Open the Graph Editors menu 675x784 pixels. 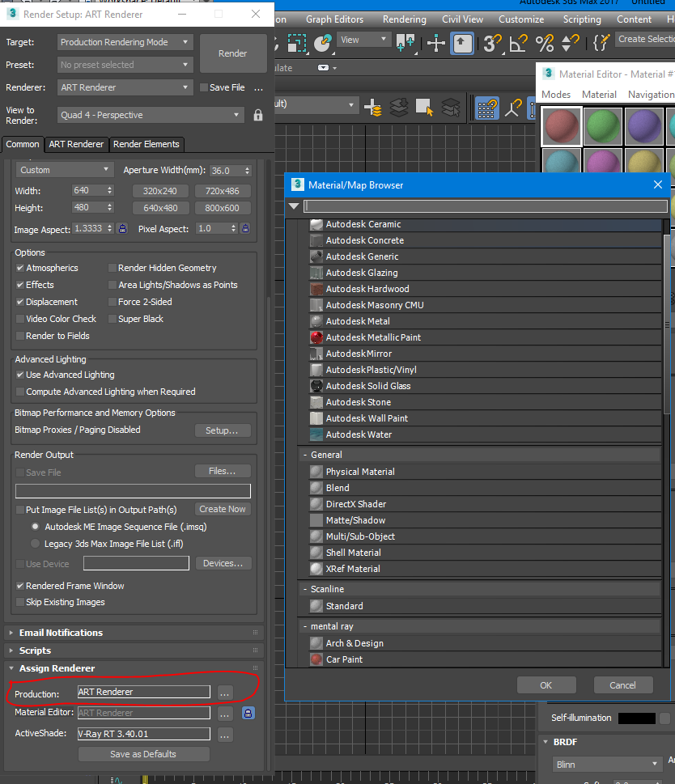(x=334, y=19)
